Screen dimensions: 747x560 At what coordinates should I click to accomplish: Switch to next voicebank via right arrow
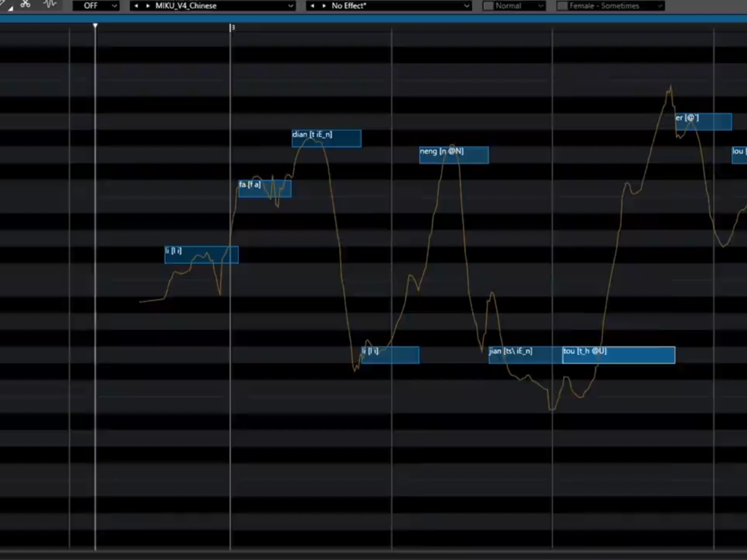[148, 6]
